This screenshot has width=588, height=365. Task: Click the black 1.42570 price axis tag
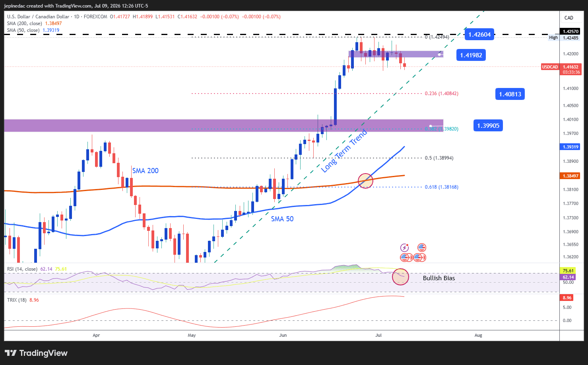571,31
